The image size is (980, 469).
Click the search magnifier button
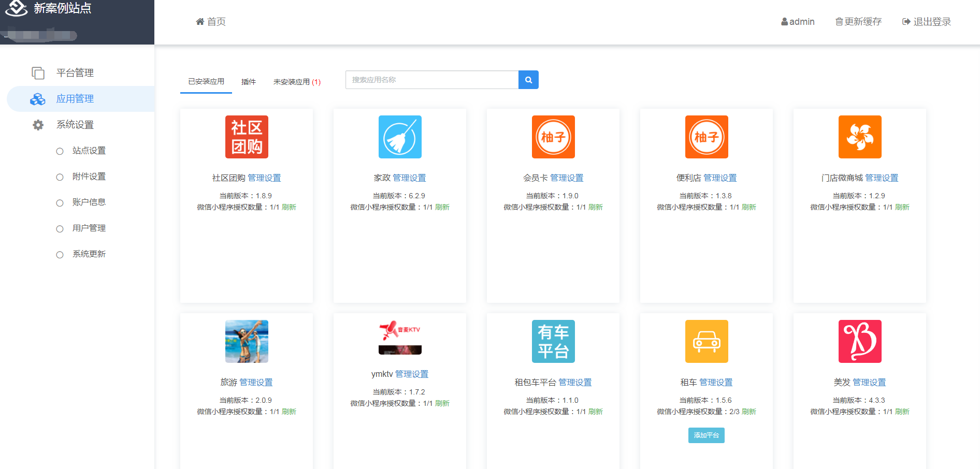click(528, 80)
